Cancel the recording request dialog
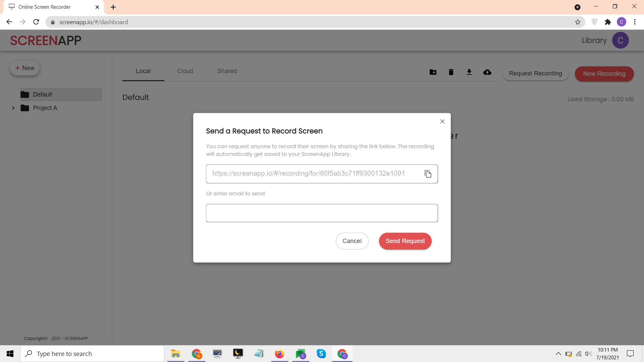Image resolution: width=644 pixels, height=362 pixels. point(352,241)
